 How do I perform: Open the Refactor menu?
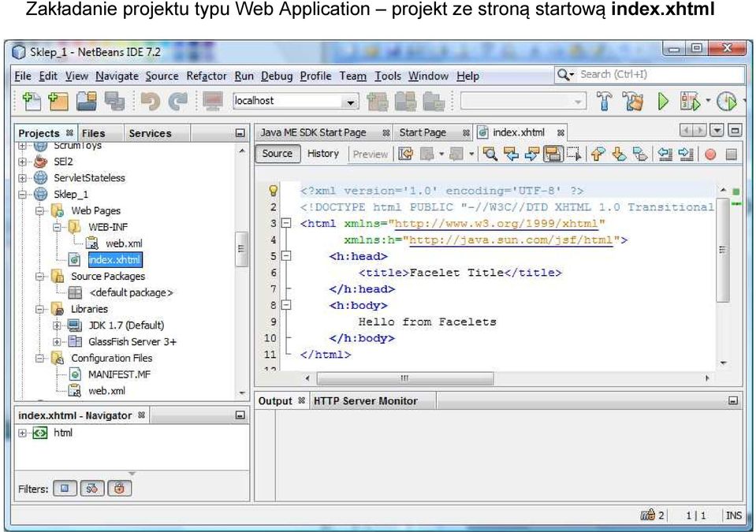[207, 76]
